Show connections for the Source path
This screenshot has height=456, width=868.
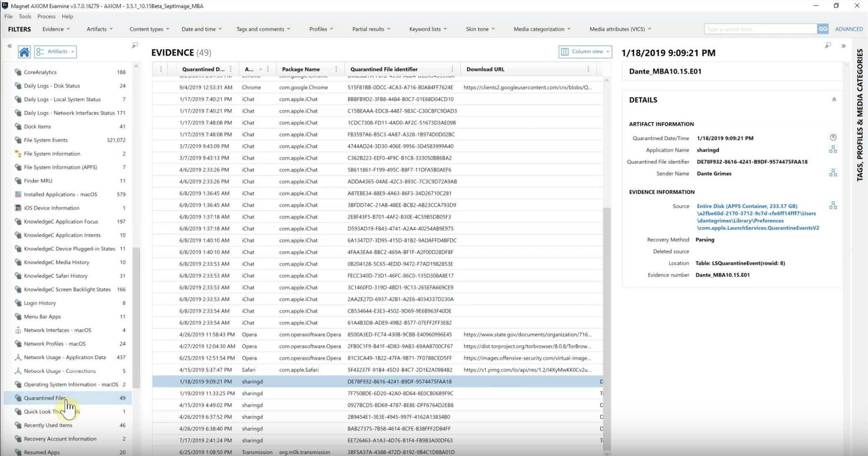point(833,205)
